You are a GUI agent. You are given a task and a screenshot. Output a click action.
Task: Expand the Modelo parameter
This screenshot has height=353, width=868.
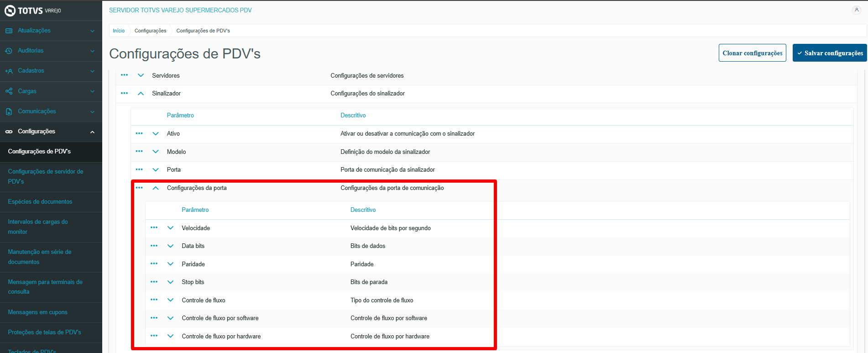coord(156,152)
